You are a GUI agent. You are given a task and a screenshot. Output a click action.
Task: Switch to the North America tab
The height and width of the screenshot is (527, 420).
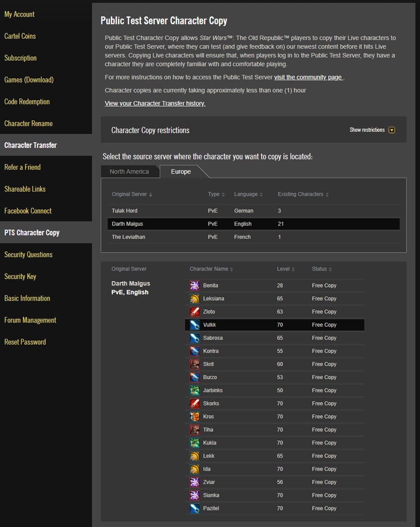130,171
